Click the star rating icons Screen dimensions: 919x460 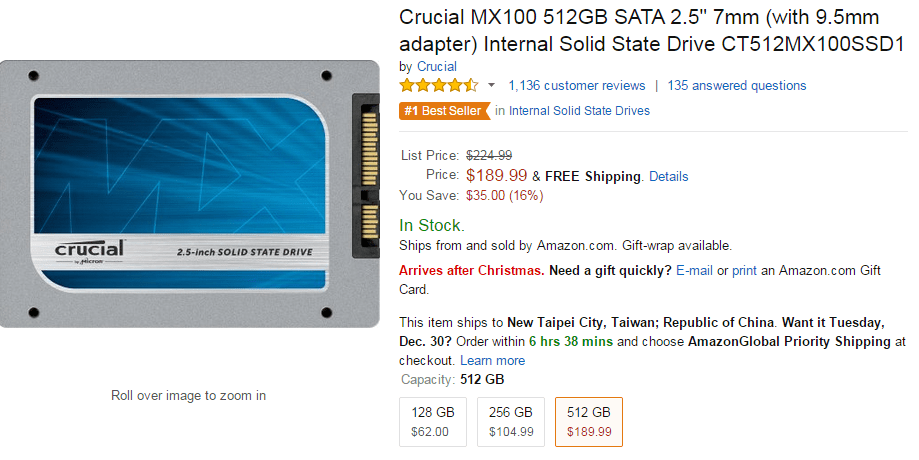click(439, 85)
